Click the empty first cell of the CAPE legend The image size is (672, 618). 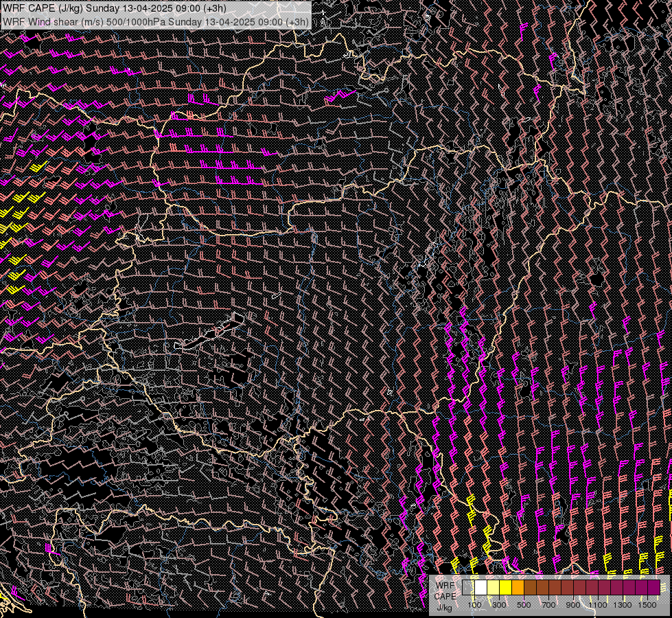point(468,588)
